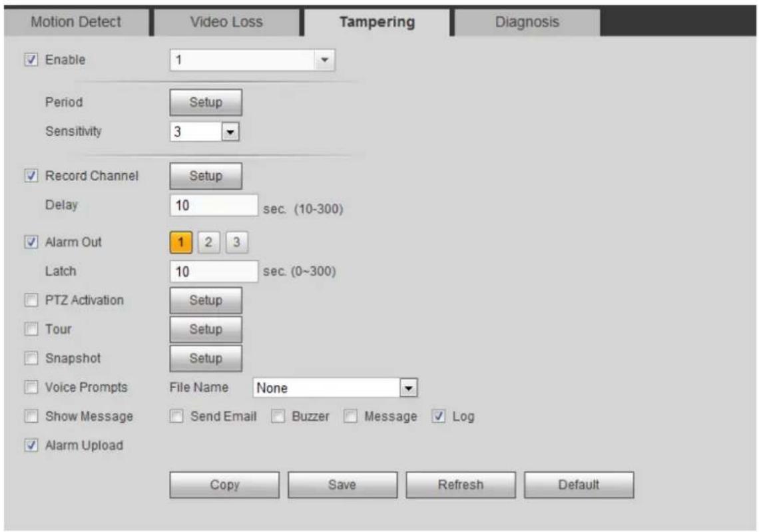Uncheck the Record Channel checkbox
Screen dimensions: 759x532
pos(31,176)
